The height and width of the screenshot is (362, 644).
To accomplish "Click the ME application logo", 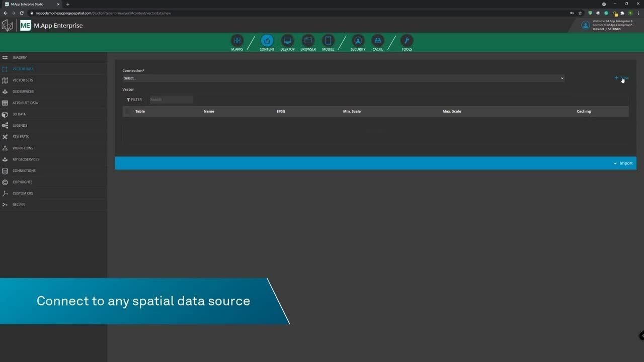I will click(x=25, y=26).
